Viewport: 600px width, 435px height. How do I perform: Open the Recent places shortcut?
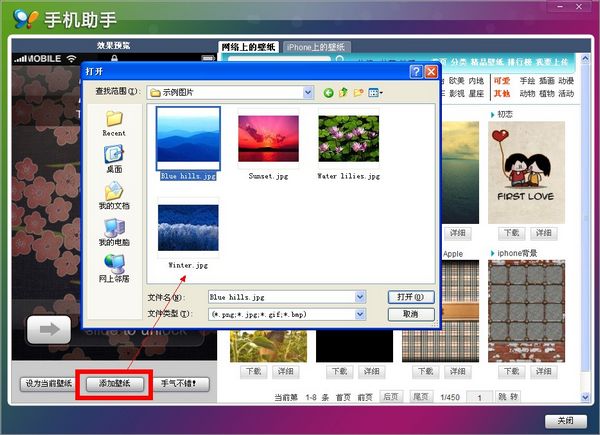[114, 123]
